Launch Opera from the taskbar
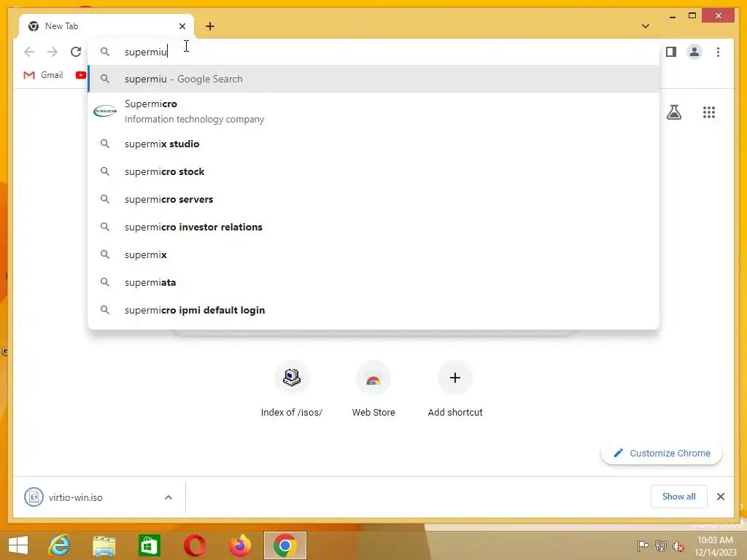The width and height of the screenshot is (747, 560). pos(194,545)
